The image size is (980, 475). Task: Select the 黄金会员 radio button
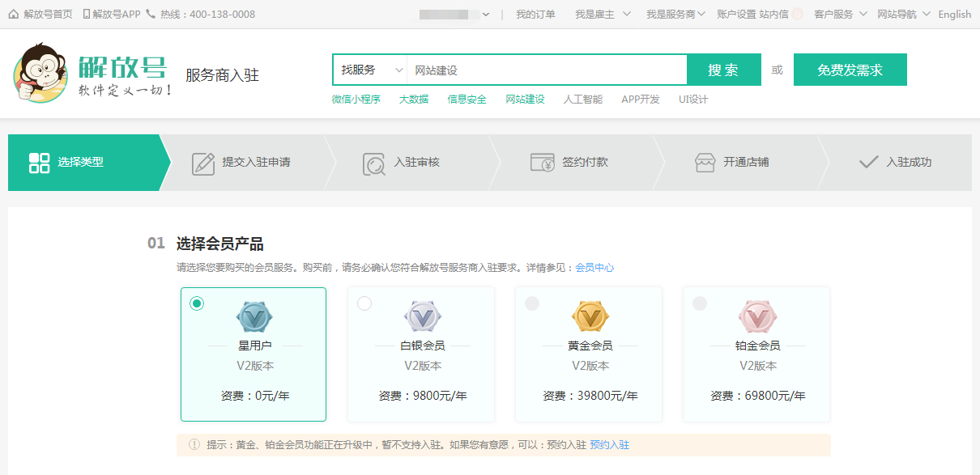(x=532, y=303)
